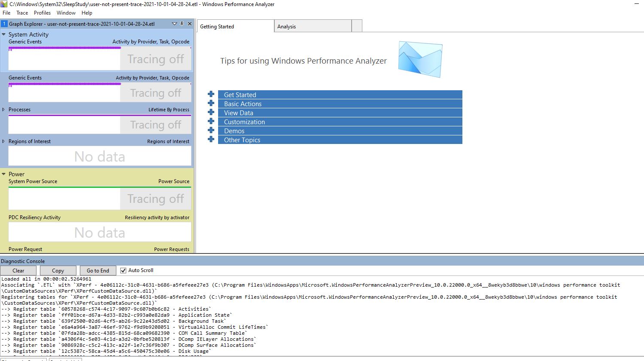The height and width of the screenshot is (361, 644).
Task: Click the blue number 1 badge in Graph Explorer
Action: [4, 24]
